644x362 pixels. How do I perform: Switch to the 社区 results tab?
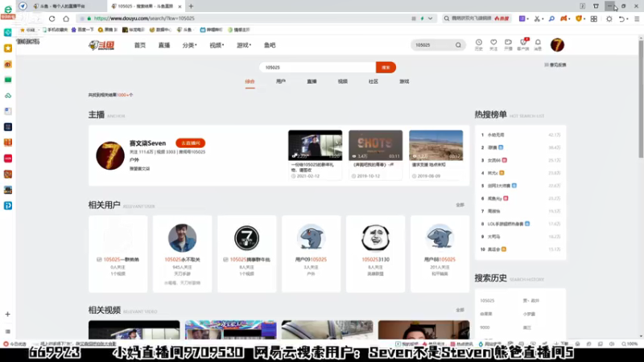point(374,82)
